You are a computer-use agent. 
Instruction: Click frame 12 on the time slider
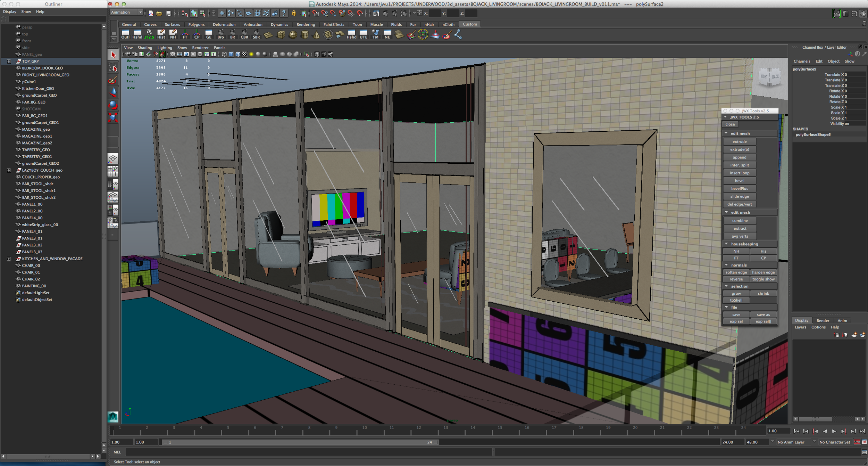coord(418,431)
